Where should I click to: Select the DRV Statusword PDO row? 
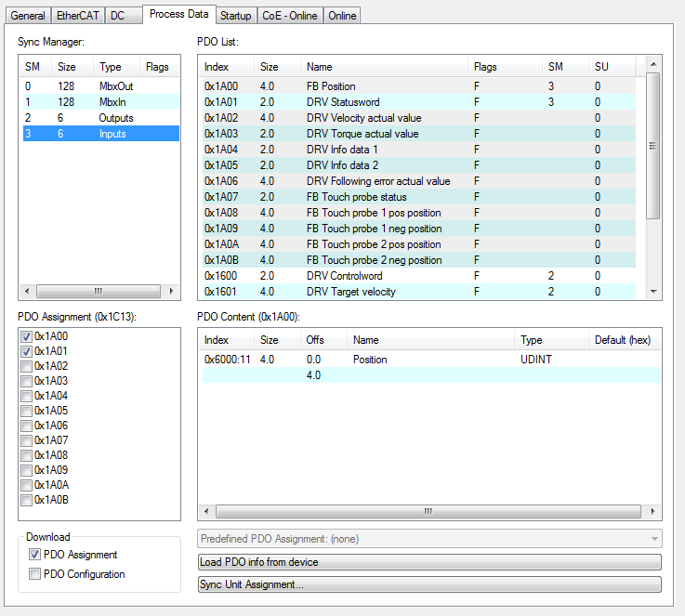click(419, 101)
